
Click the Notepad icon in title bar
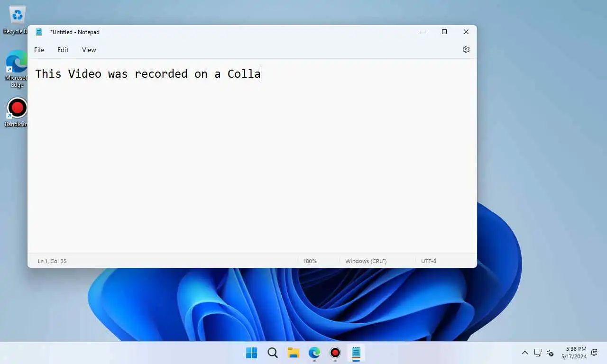pyautogui.click(x=39, y=32)
